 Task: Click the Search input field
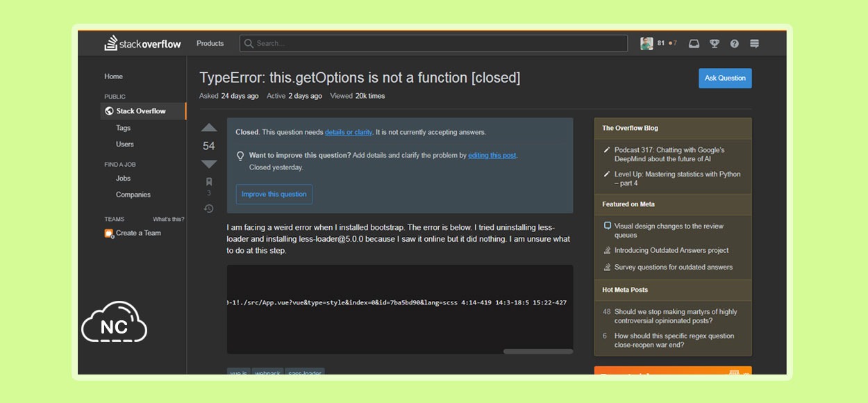click(x=434, y=43)
